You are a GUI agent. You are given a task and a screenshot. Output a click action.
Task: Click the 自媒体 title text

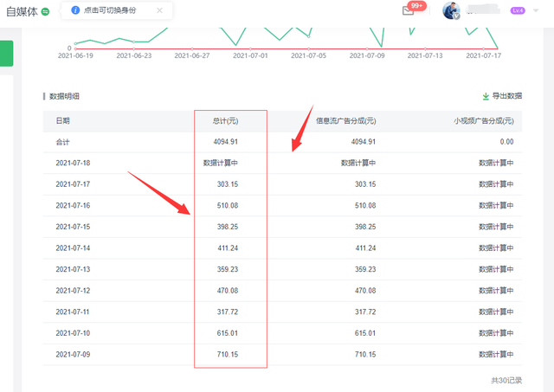22,12
